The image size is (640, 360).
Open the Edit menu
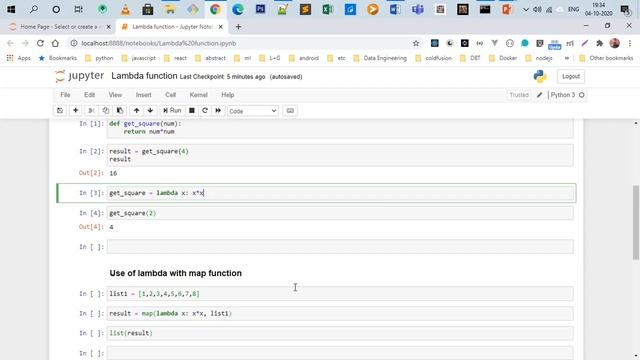click(x=89, y=95)
